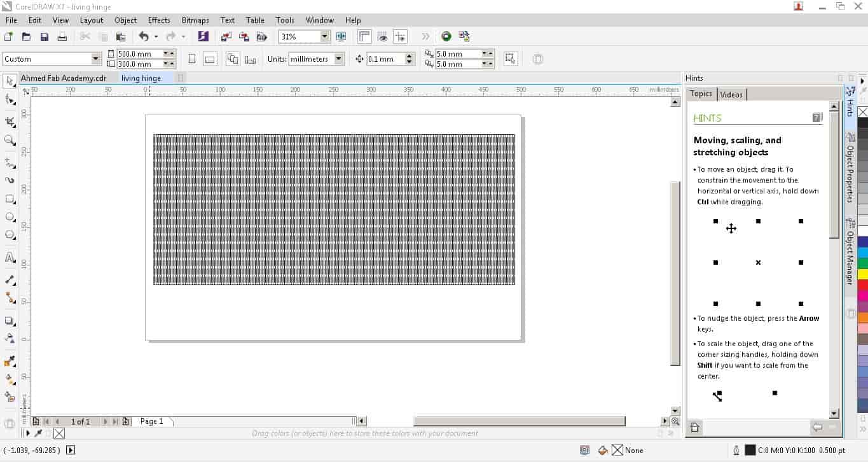Open the undo history dropdown arrow

pos(156,37)
